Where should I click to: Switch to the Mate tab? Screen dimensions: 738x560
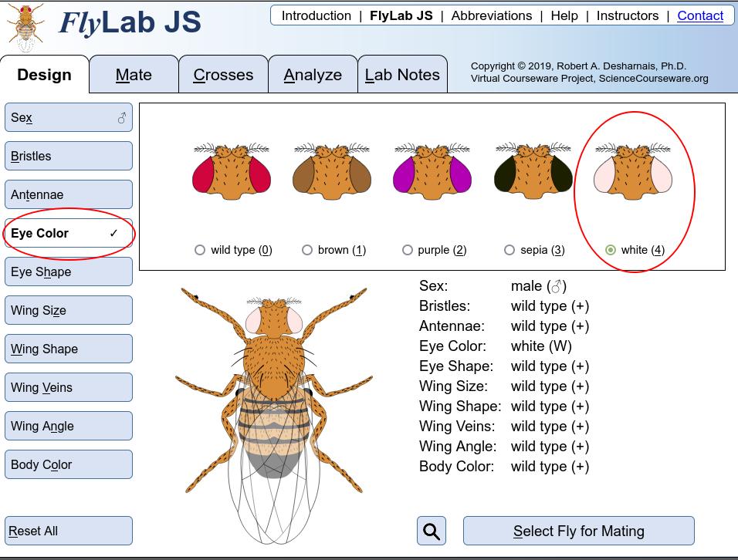[x=134, y=75]
